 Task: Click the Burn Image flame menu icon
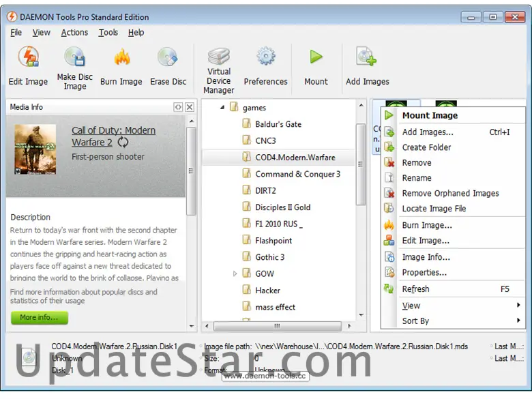coord(389,225)
